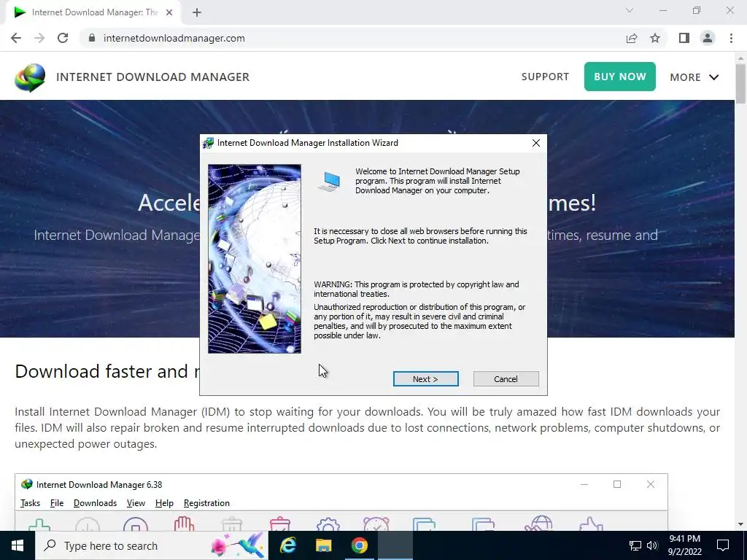Click the computer icon in the wizard
The height and width of the screenshot is (560, 747).
click(330, 182)
